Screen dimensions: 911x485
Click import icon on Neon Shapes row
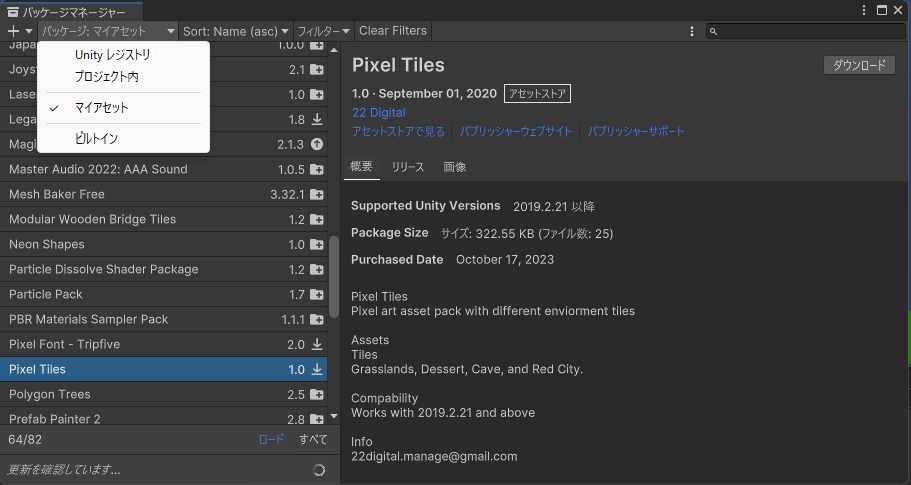(x=317, y=245)
